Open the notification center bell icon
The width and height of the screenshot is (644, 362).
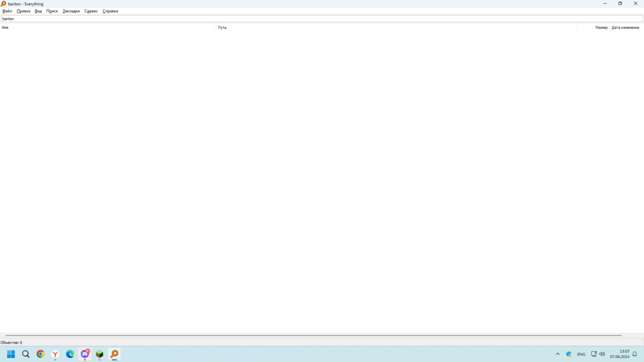click(x=635, y=354)
